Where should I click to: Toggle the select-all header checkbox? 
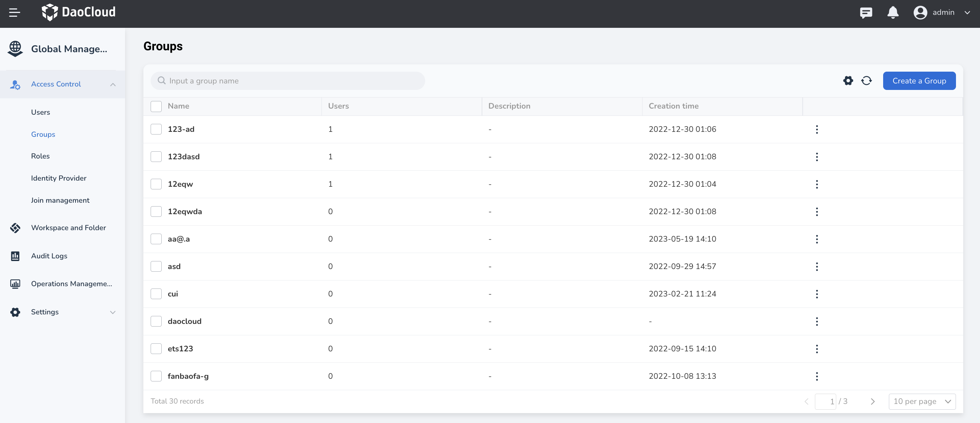pyautogui.click(x=156, y=106)
